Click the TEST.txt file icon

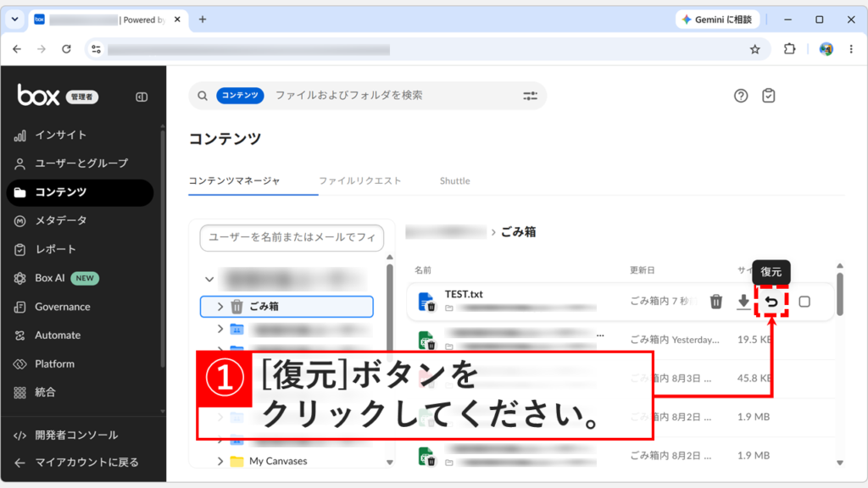coord(426,302)
